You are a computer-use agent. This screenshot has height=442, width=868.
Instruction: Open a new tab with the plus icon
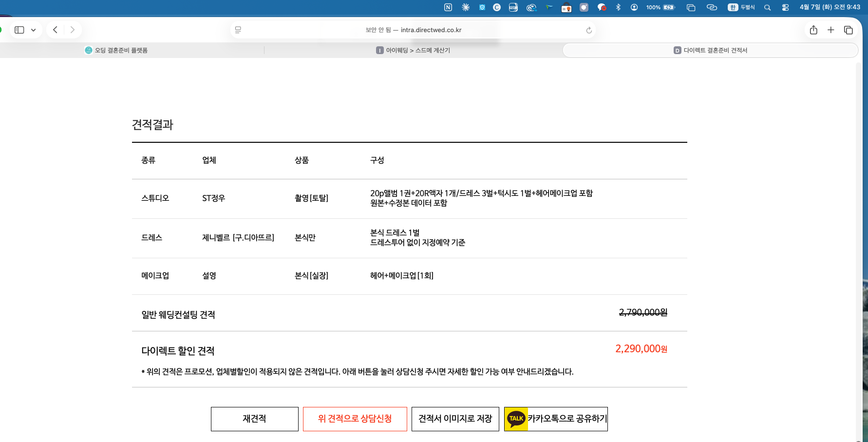point(831,30)
